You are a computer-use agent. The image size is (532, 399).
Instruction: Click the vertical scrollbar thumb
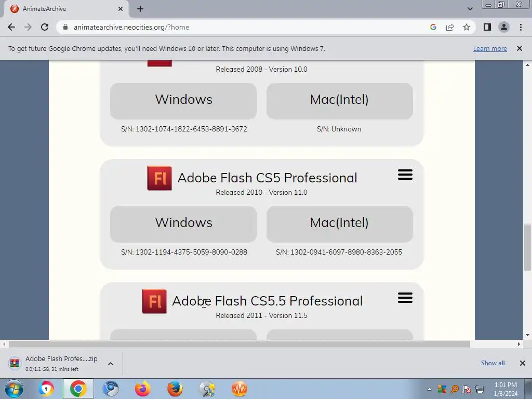(527, 247)
